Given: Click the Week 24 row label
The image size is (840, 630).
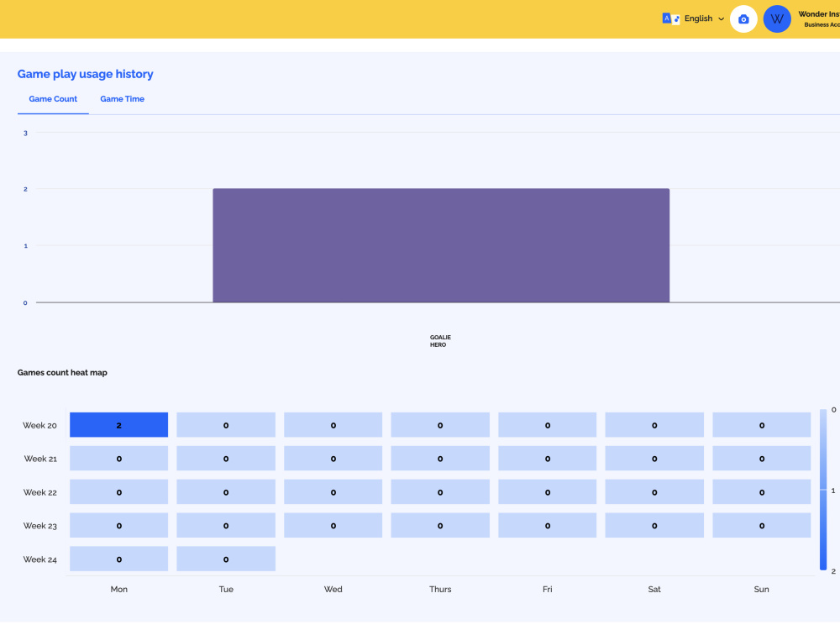Looking at the screenshot, I should coord(39,559).
